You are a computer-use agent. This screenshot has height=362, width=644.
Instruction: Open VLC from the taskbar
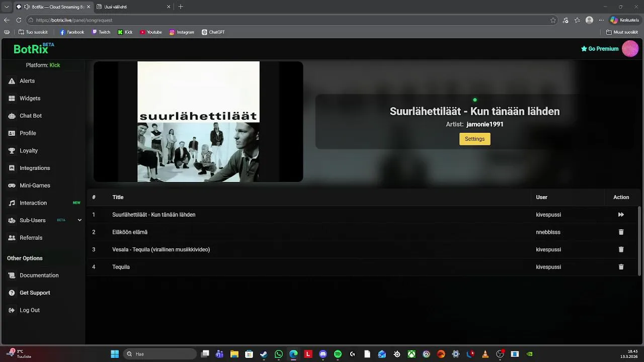pos(486,354)
